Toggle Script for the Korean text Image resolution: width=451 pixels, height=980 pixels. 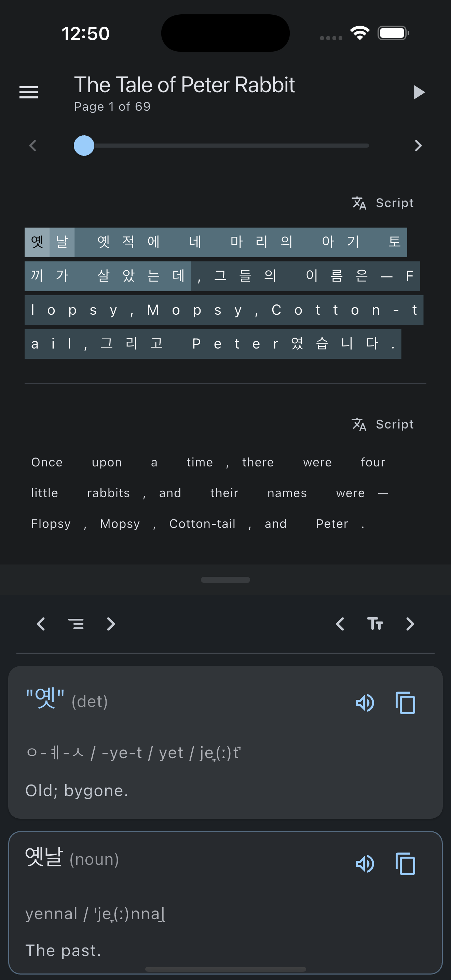tap(383, 203)
